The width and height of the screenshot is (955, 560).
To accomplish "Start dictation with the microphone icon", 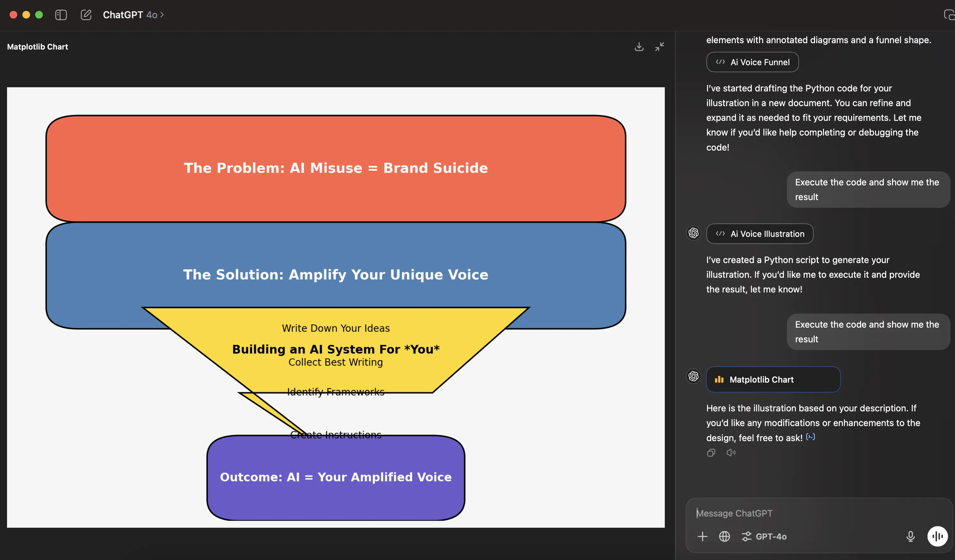I will [910, 536].
